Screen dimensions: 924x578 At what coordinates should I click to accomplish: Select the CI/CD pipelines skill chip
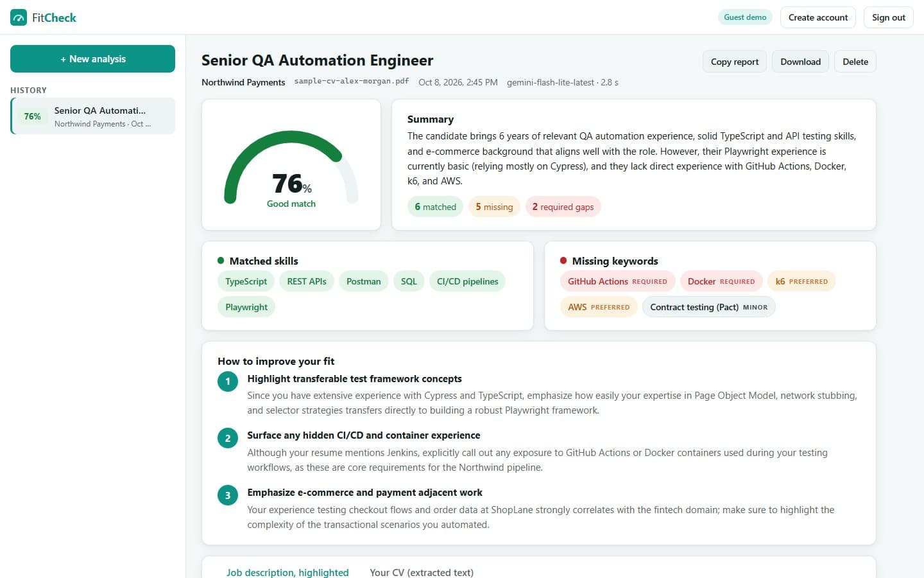[468, 281]
